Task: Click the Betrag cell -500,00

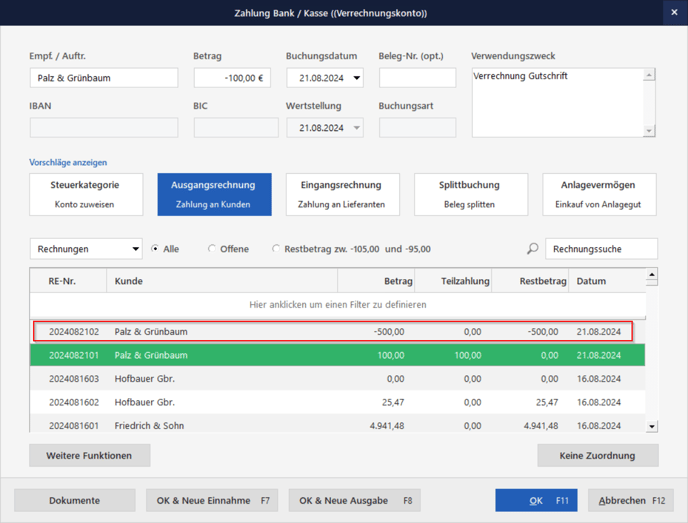Action: 389,332
